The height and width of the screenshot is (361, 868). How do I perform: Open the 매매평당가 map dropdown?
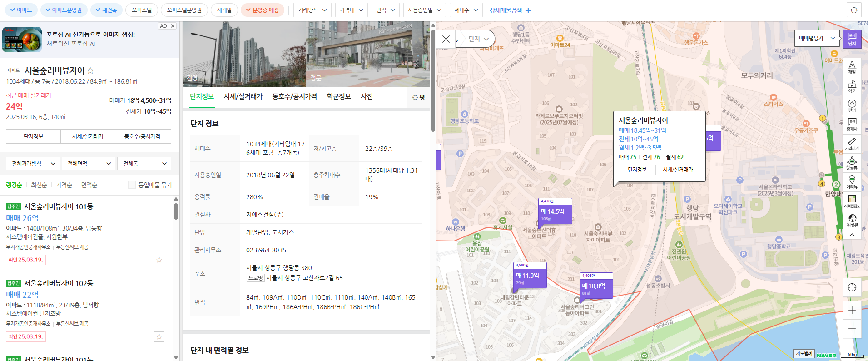817,38
